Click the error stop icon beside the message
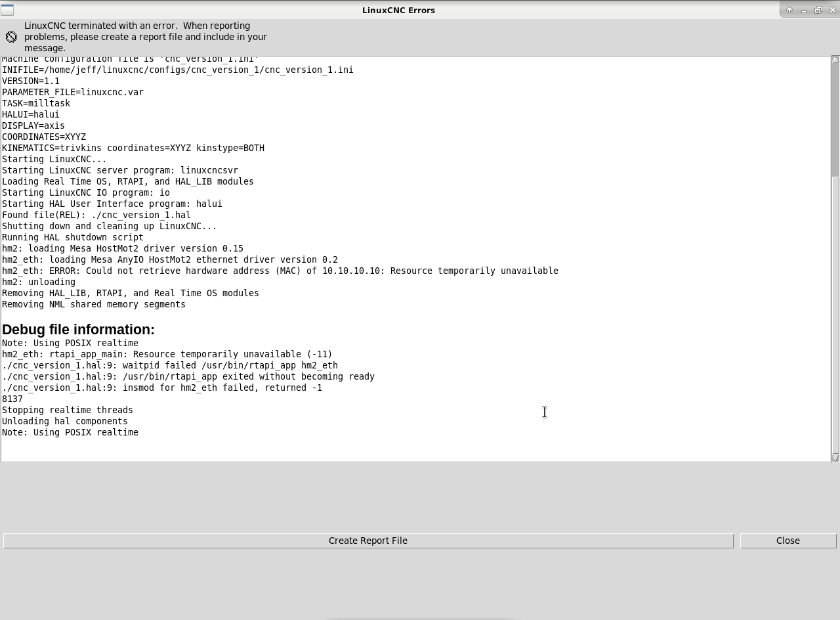The image size is (840, 620). pos(11,37)
